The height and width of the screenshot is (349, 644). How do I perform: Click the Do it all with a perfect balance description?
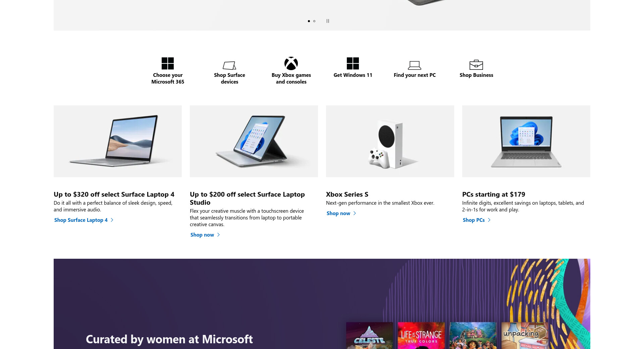pyautogui.click(x=113, y=206)
